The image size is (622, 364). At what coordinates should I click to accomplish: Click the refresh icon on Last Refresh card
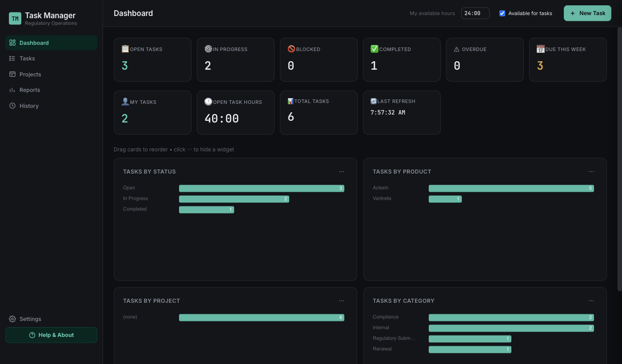tap(374, 101)
